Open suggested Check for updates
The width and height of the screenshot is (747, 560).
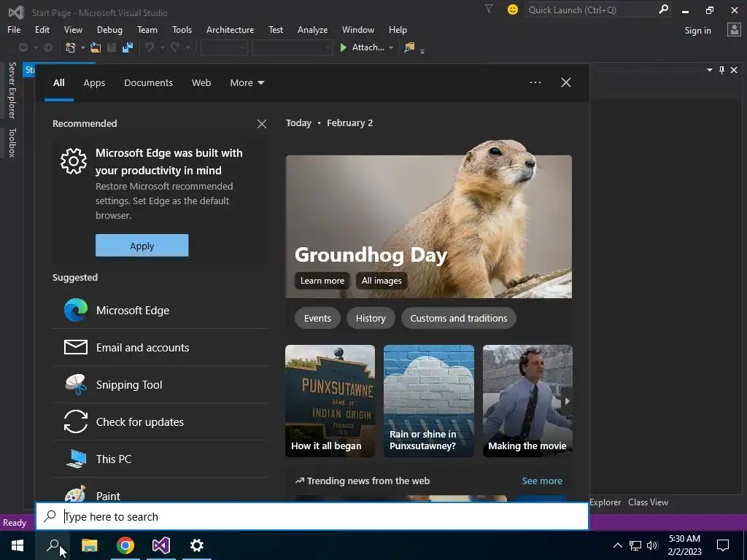pos(160,422)
